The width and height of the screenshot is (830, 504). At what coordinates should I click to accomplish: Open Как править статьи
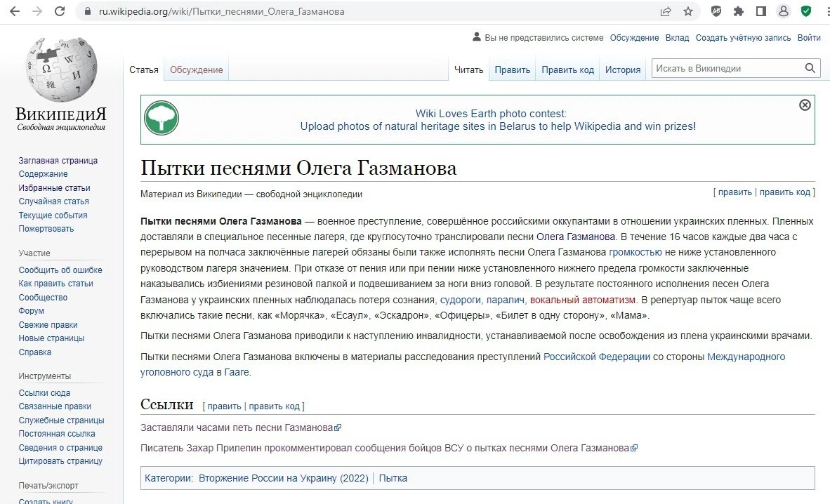coord(55,283)
